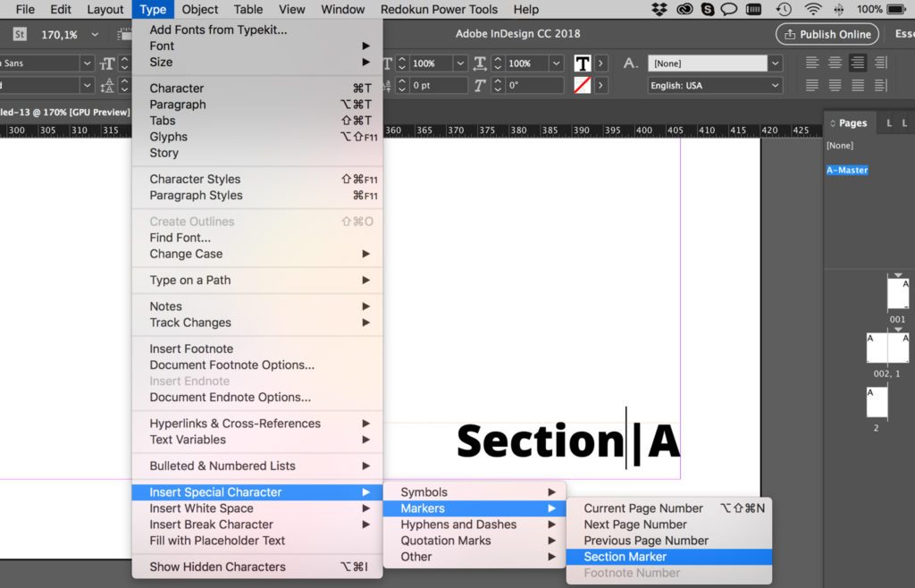Click the Dropbox icon in the menu bar

tap(659, 9)
